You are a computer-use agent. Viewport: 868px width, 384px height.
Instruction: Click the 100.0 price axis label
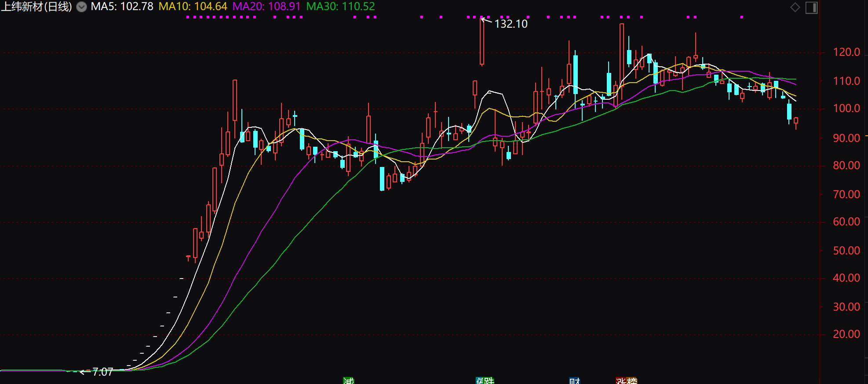point(846,109)
